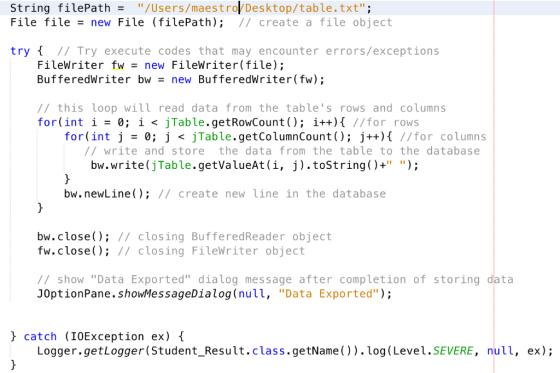Click the underlined fw variable name

point(118,65)
